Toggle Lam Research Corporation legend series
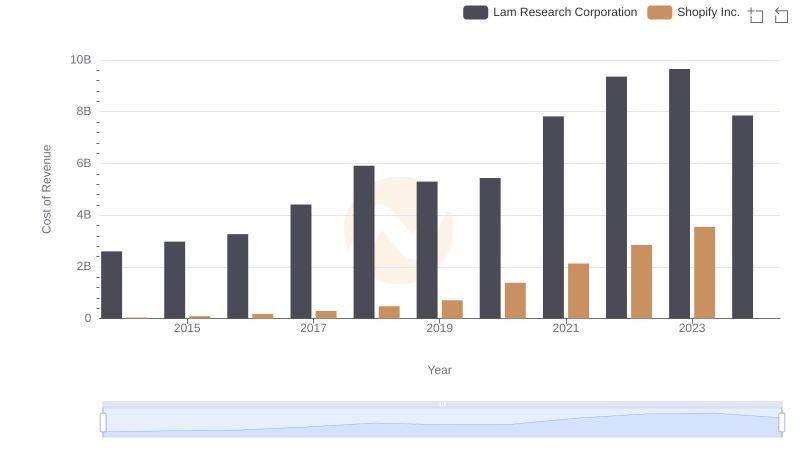Screen dimensions: 800x461 (550, 12)
